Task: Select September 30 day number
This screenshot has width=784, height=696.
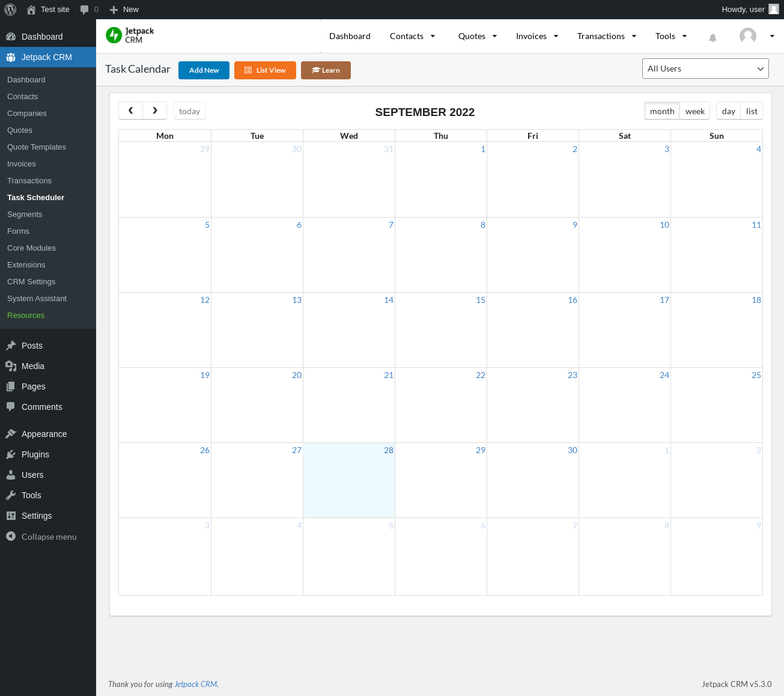Action: pos(573,450)
